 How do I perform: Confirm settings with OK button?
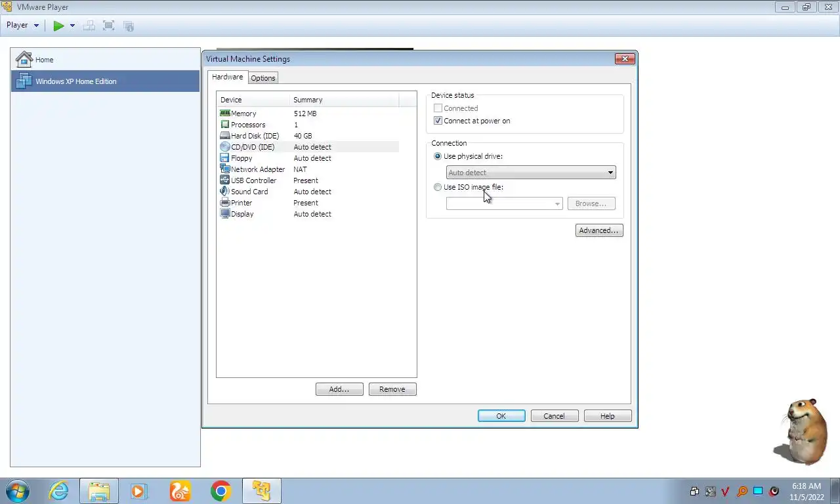point(501,416)
